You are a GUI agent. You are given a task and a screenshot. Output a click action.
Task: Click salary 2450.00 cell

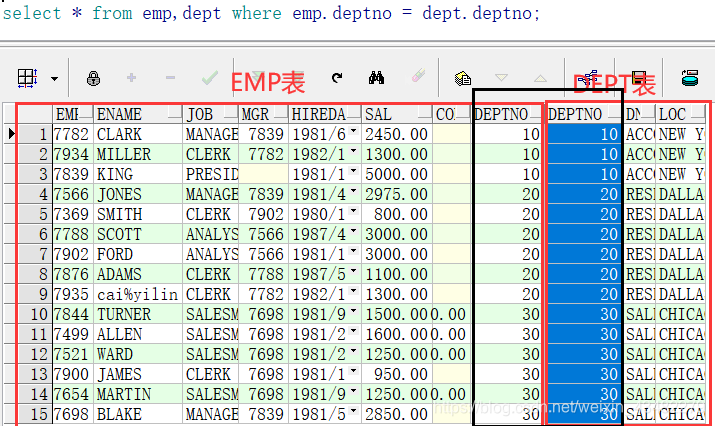[397, 134]
